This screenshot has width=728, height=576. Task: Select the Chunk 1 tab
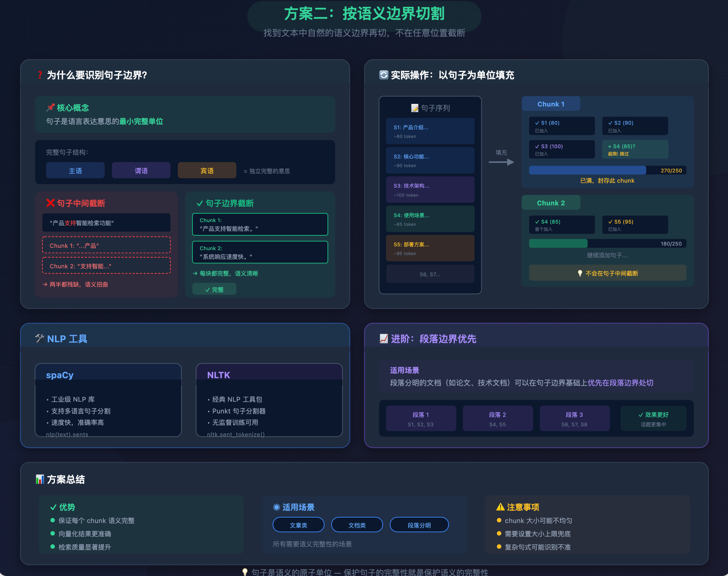(x=551, y=104)
